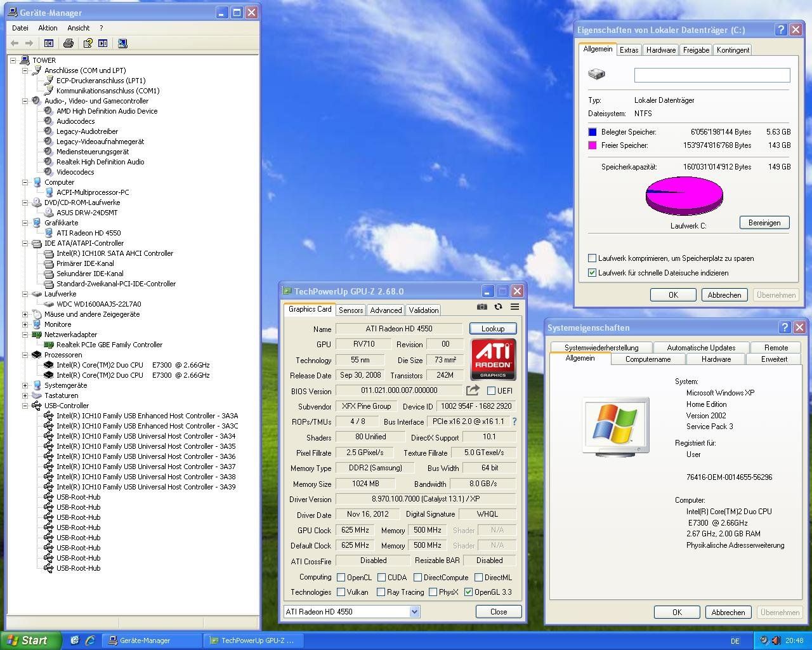Viewport: 812px width, 650px height.
Task: Collapse the USB-Controller tree node
Action: coord(25,406)
